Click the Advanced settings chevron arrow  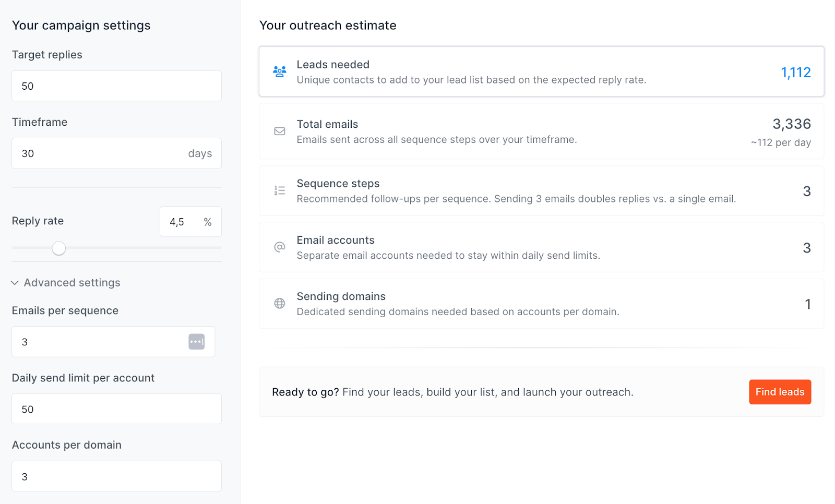(x=15, y=283)
